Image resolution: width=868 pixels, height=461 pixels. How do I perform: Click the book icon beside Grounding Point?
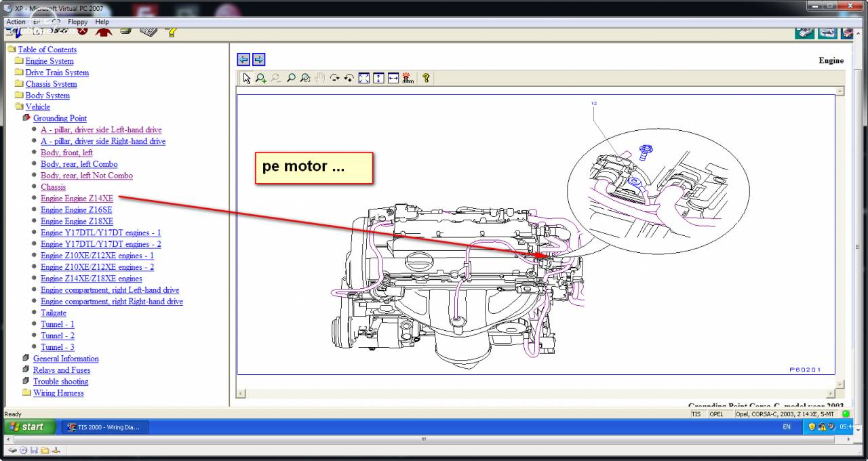coord(26,118)
